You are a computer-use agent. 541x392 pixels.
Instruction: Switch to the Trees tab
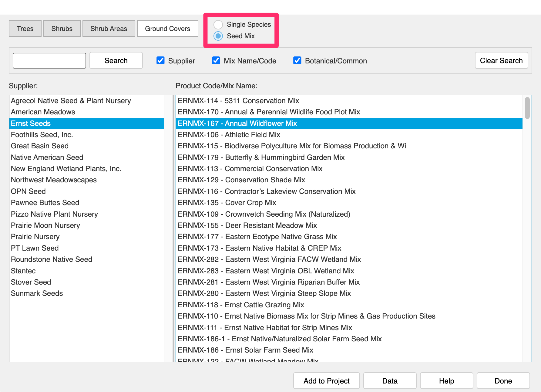25,29
